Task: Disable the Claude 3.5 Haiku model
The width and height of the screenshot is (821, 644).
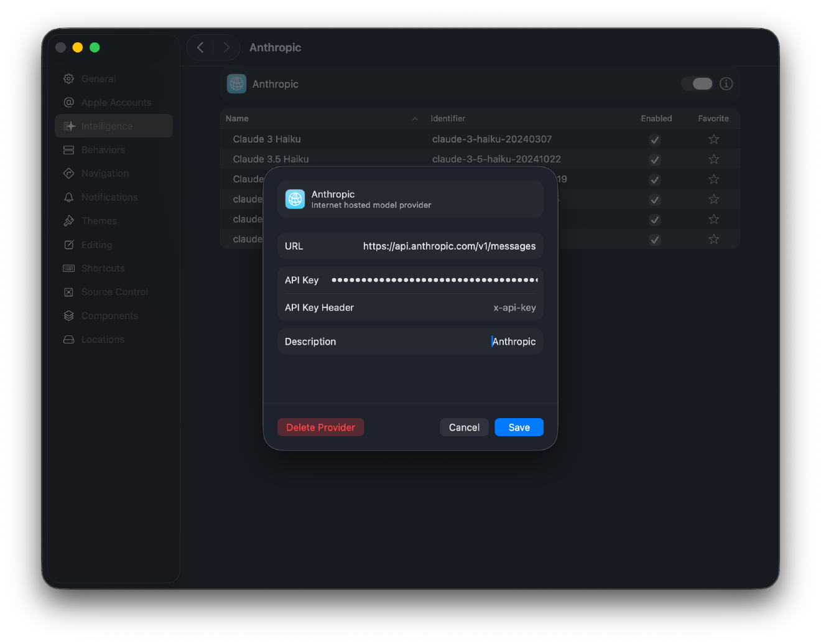Action: (x=654, y=159)
